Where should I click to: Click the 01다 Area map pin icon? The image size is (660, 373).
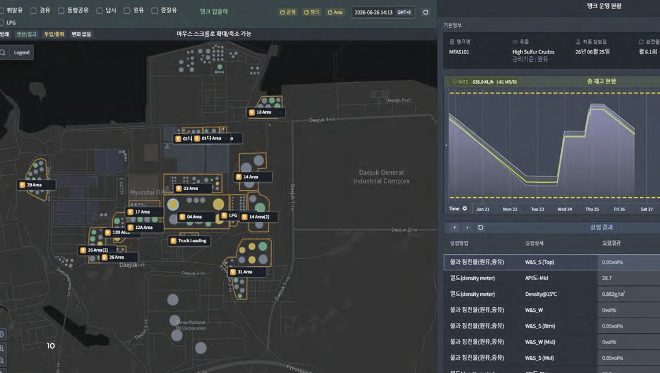[197, 138]
